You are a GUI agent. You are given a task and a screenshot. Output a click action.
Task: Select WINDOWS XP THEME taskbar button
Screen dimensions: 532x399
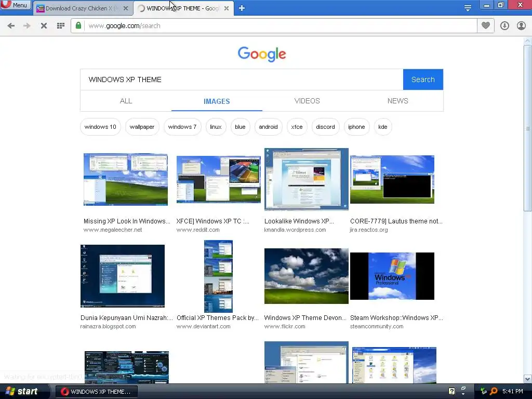point(96,392)
